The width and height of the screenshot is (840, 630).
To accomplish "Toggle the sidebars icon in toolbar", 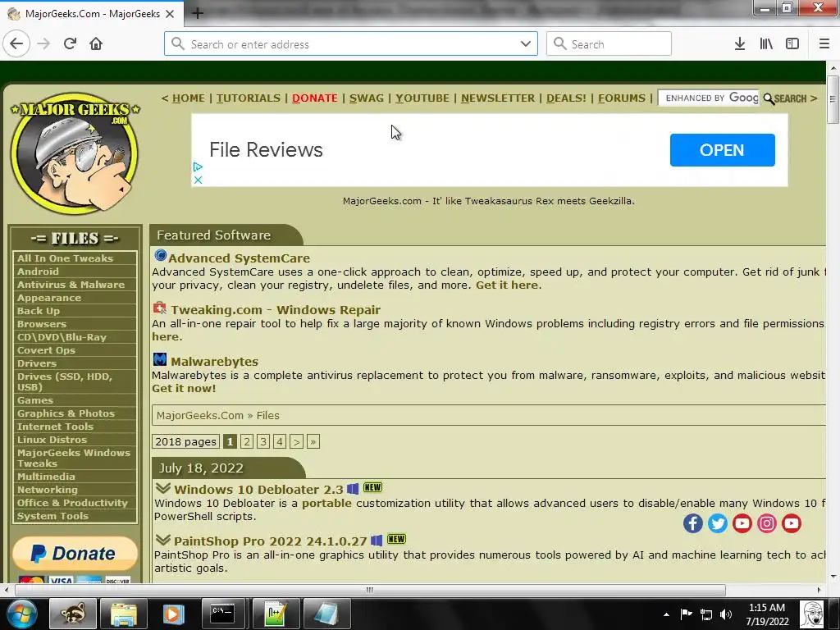I will click(792, 44).
